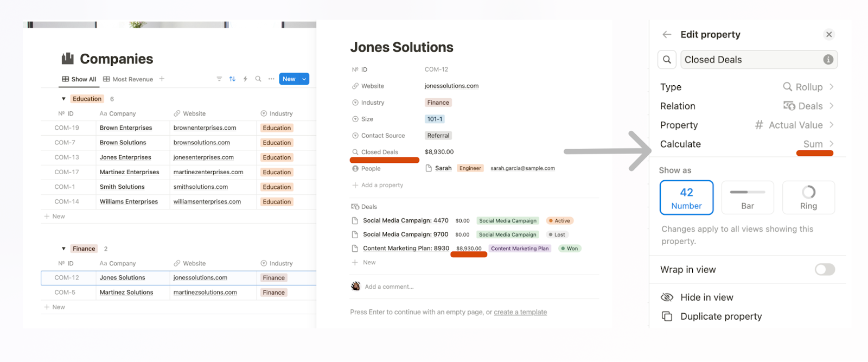This screenshot has height=362, width=868.
Task: Click the info icon in Closed Deals field
Action: (828, 60)
